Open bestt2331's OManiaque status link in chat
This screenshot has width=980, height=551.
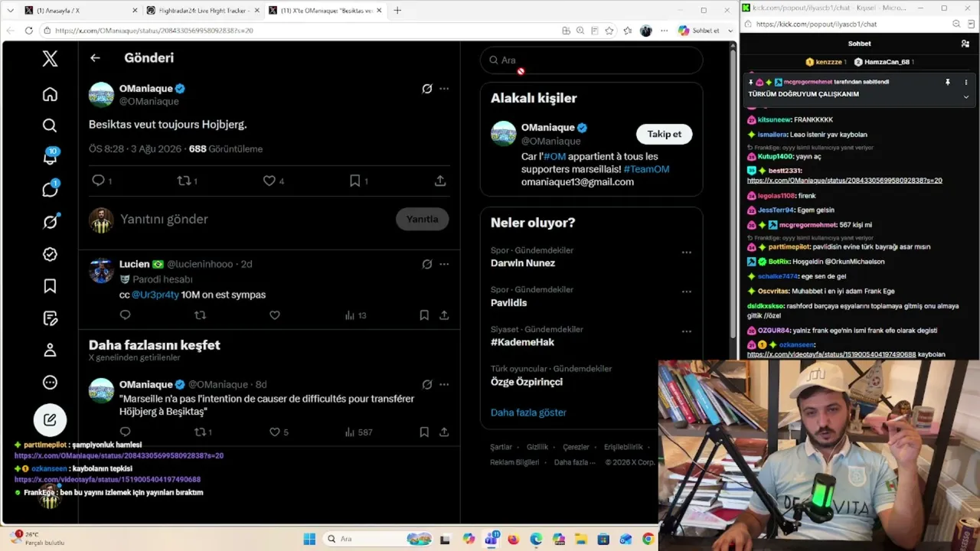click(844, 181)
